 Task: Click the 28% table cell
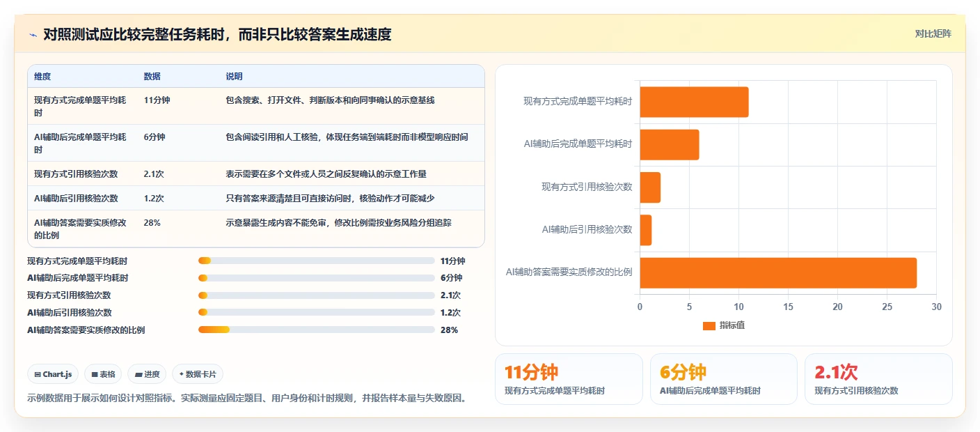pos(152,223)
